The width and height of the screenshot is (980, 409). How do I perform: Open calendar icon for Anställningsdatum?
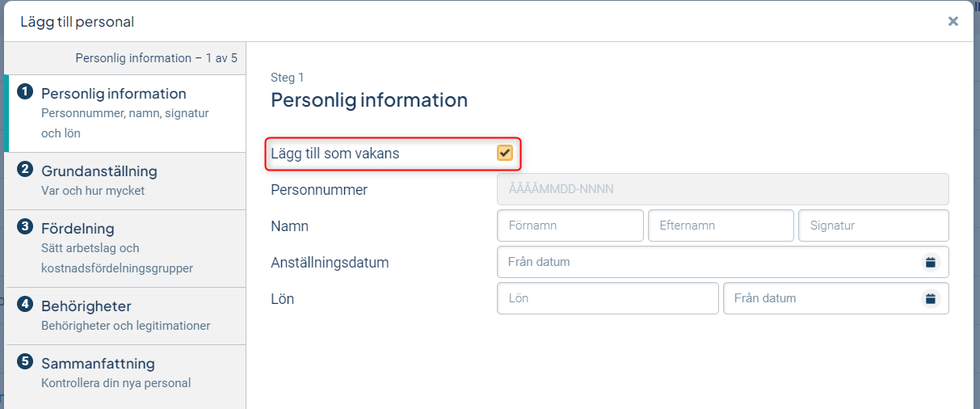[930, 262]
